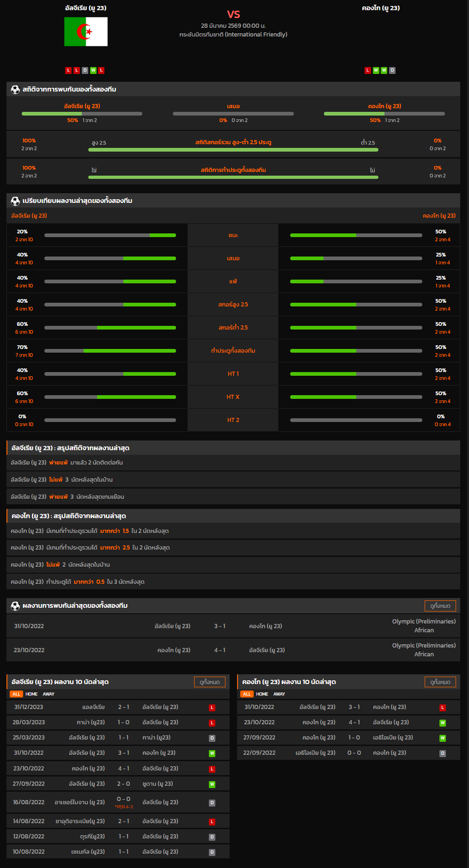Click the Algeria flag image
The image size is (469, 868).
click(86, 32)
